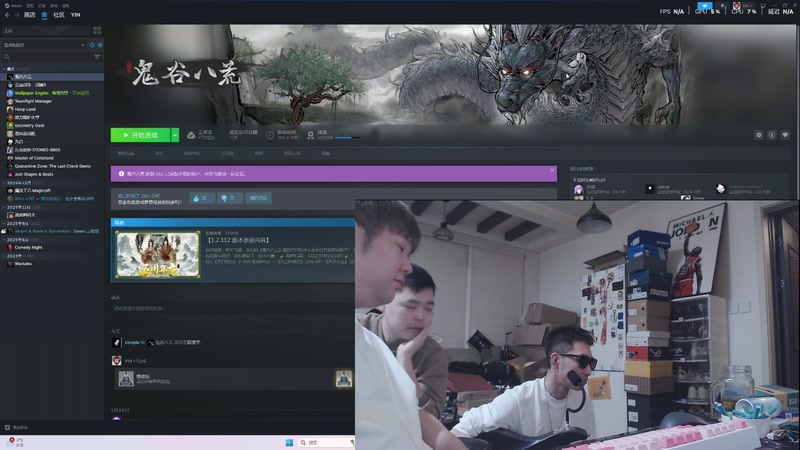
Task: Collapse the top recent-games group
Action: [4, 69]
